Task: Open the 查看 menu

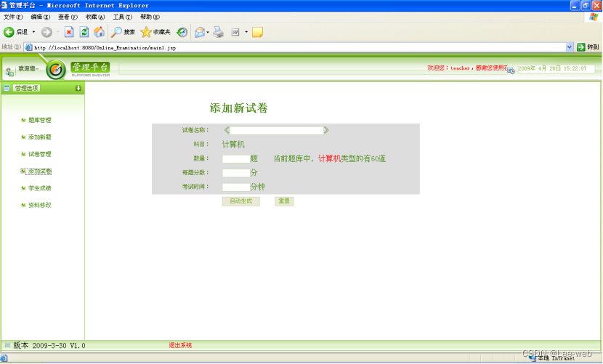Action: (68, 17)
